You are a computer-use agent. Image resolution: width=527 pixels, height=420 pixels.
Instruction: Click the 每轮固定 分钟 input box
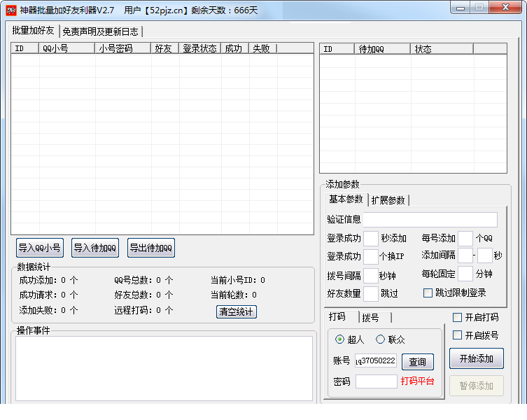point(465,274)
